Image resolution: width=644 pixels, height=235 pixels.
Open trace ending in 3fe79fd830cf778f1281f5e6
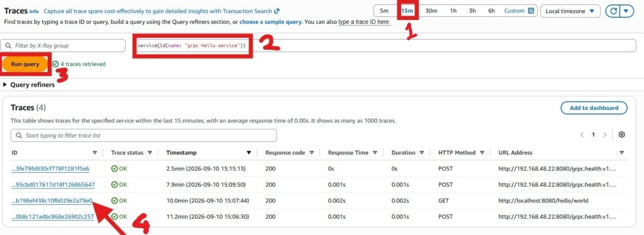(50, 168)
